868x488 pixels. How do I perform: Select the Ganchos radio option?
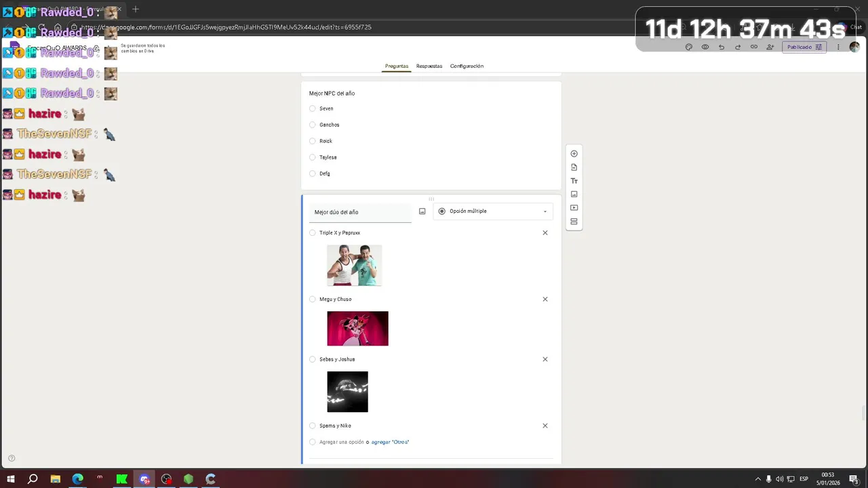[x=313, y=125]
